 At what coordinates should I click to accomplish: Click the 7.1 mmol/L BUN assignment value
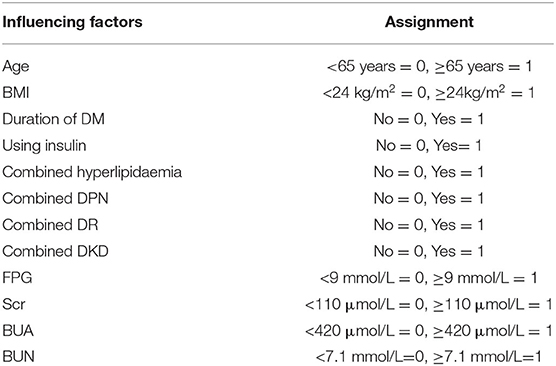[x=429, y=357]
